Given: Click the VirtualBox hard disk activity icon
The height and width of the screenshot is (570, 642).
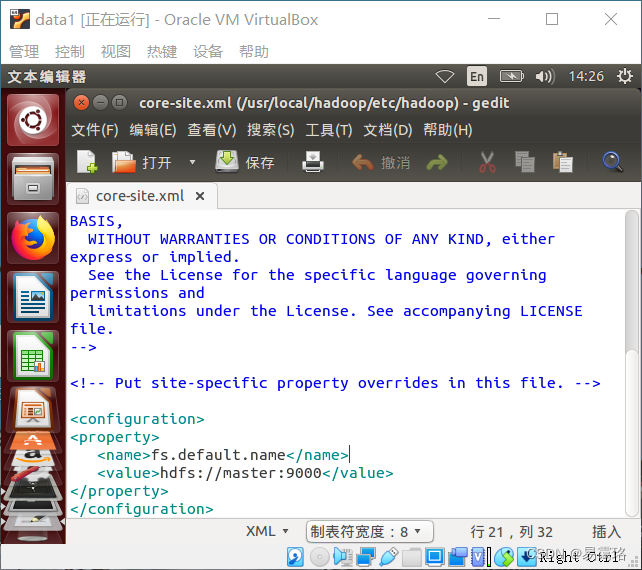Looking at the screenshot, I should tap(295, 557).
